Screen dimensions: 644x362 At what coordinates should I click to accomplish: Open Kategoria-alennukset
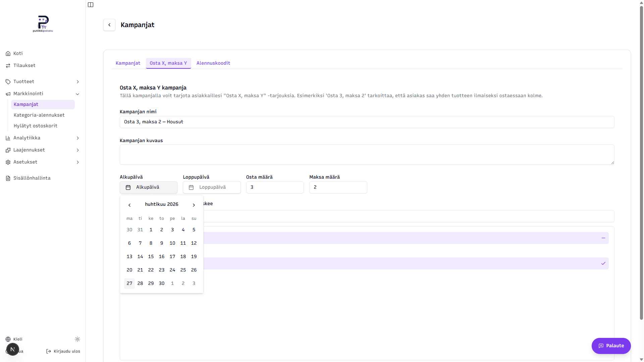(39, 115)
